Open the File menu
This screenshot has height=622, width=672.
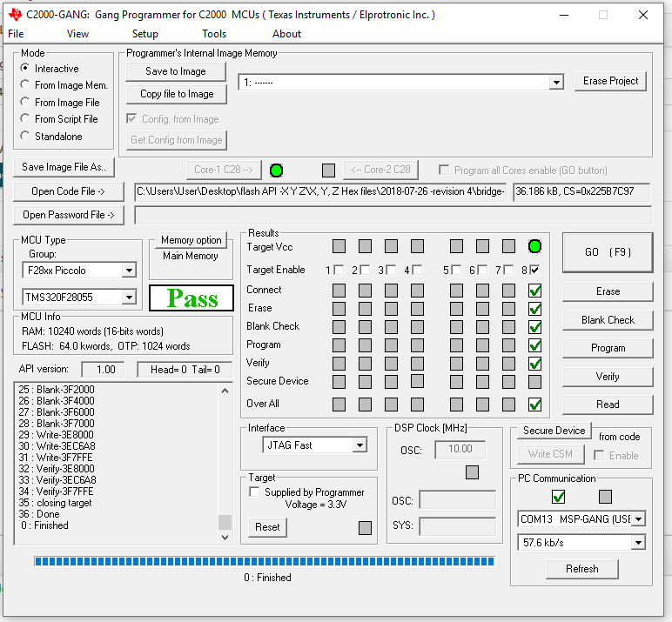click(x=16, y=34)
